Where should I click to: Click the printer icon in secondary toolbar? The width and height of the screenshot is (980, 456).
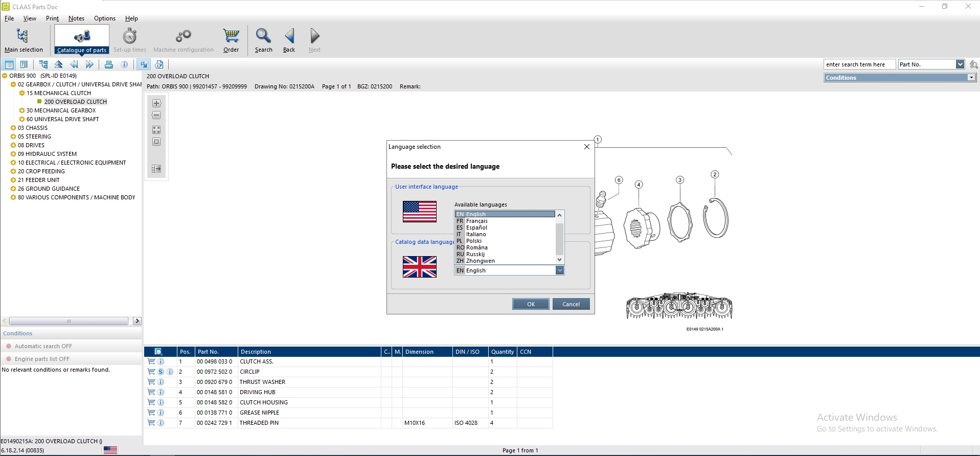(x=109, y=64)
